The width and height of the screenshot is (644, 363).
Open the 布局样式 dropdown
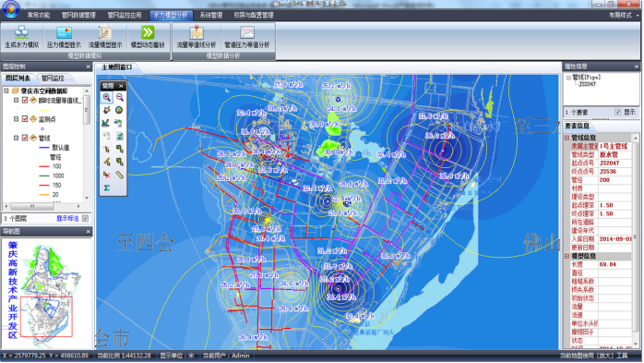coord(624,15)
